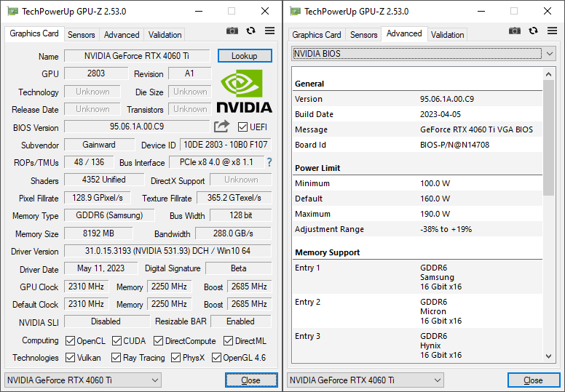565x392 pixels.
Task: Select Memory Support Entry 2 Micron row
Action: coord(417,311)
